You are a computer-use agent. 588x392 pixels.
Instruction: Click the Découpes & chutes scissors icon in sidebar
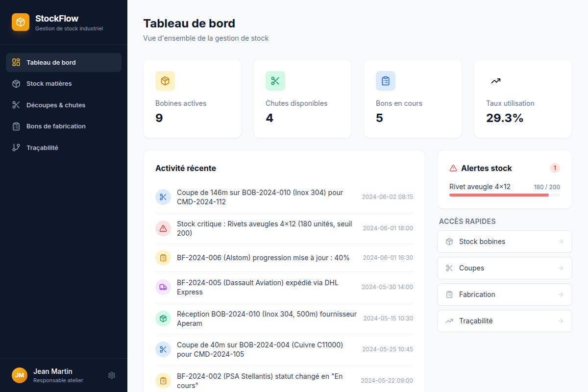tap(16, 105)
